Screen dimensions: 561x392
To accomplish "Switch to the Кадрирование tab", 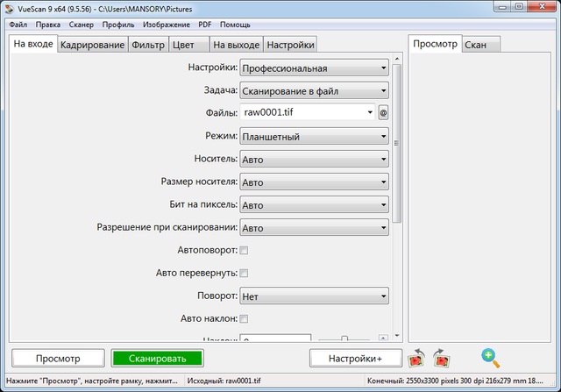I will tap(92, 45).
